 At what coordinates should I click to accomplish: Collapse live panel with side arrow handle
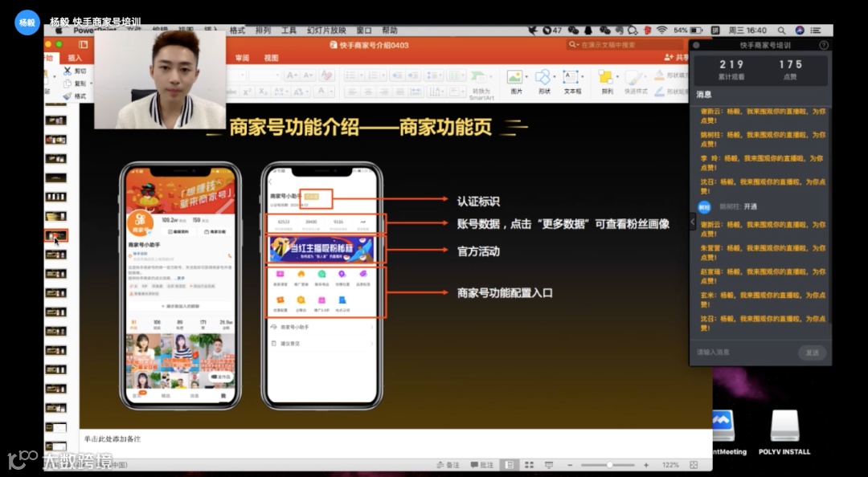point(693,222)
